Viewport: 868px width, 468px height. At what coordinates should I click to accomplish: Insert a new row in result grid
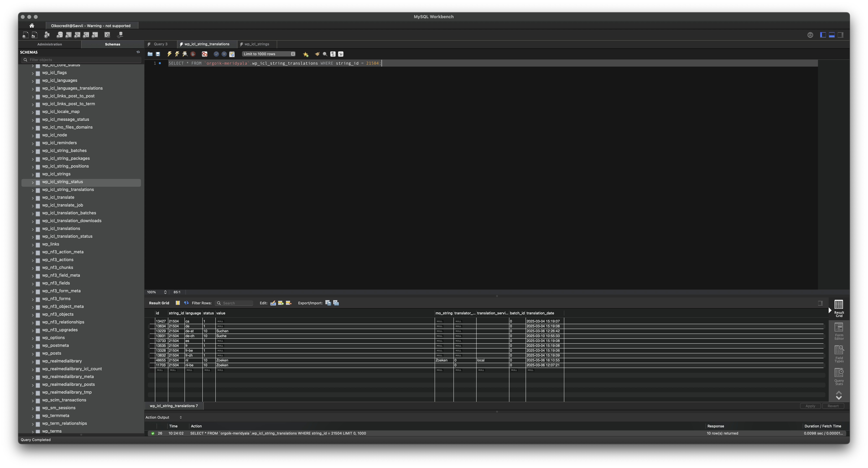pyautogui.click(x=281, y=303)
